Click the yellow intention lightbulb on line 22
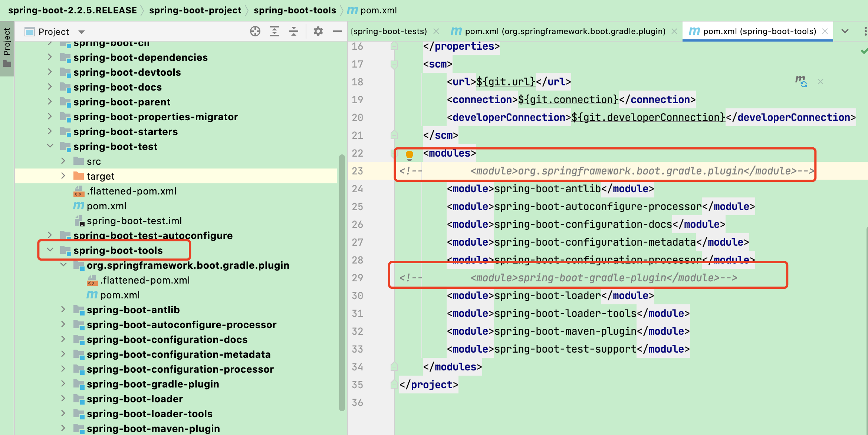This screenshot has width=868, height=435. (x=409, y=154)
